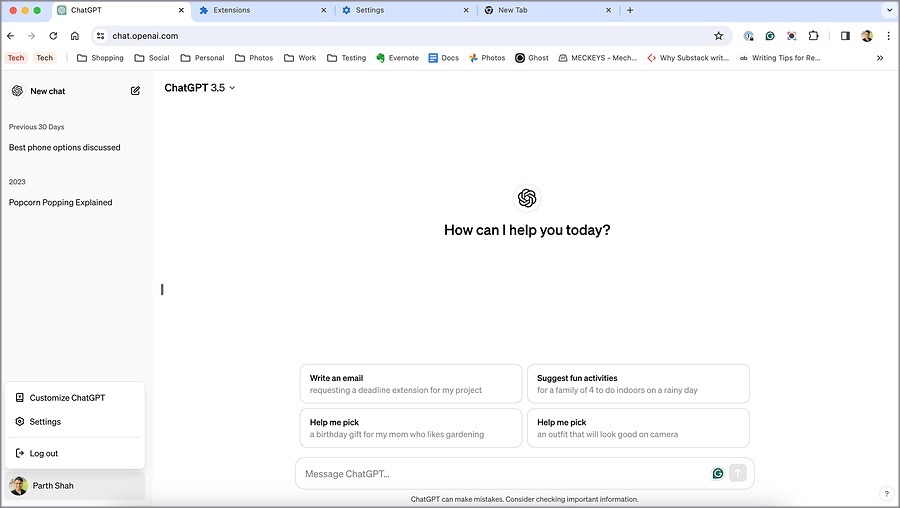The height and width of the screenshot is (508, 900).
Task: Switch to the Settings tab
Action: point(405,10)
